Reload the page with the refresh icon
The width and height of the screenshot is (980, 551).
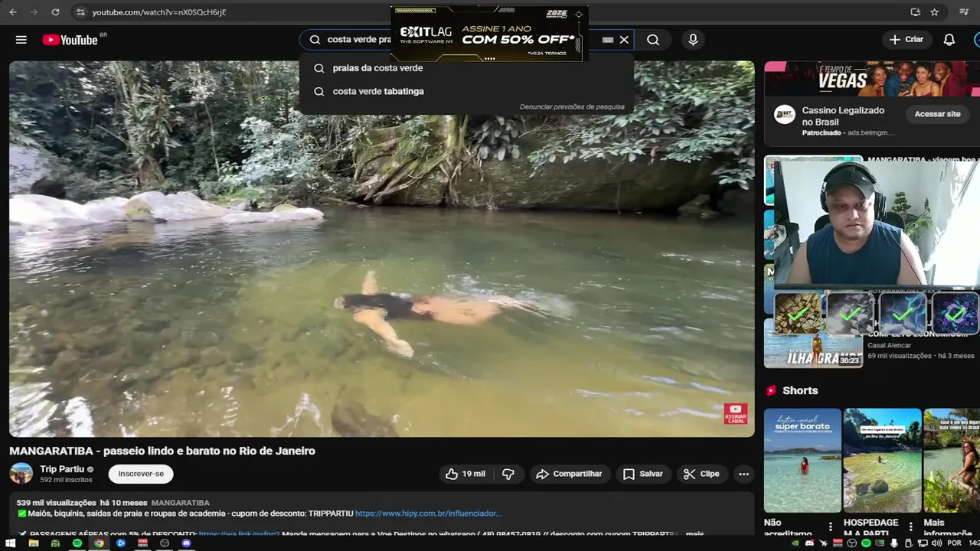[55, 12]
